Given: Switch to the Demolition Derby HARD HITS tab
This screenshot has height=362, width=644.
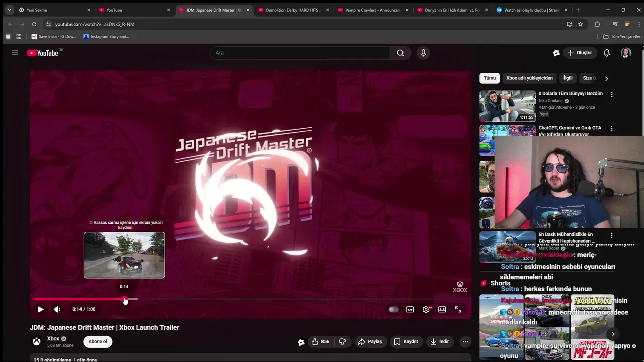Looking at the screenshot, I should (293, 10).
